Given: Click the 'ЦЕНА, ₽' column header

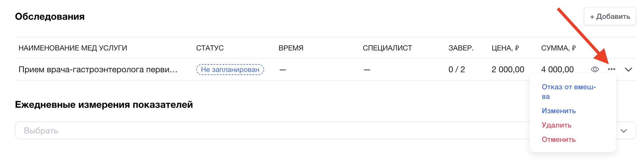Looking at the screenshot, I should [505, 48].
